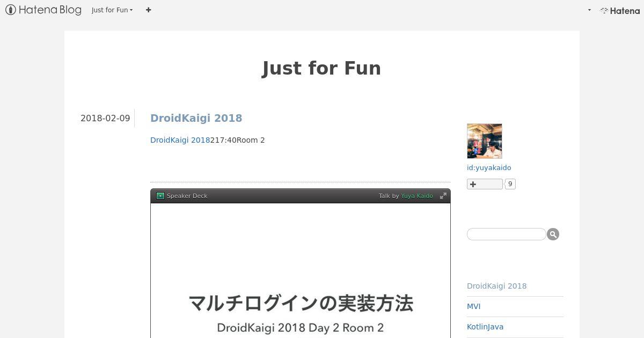The width and height of the screenshot is (644, 338).
Task: View the 9 subscribers count
Action: pos(510,184)
